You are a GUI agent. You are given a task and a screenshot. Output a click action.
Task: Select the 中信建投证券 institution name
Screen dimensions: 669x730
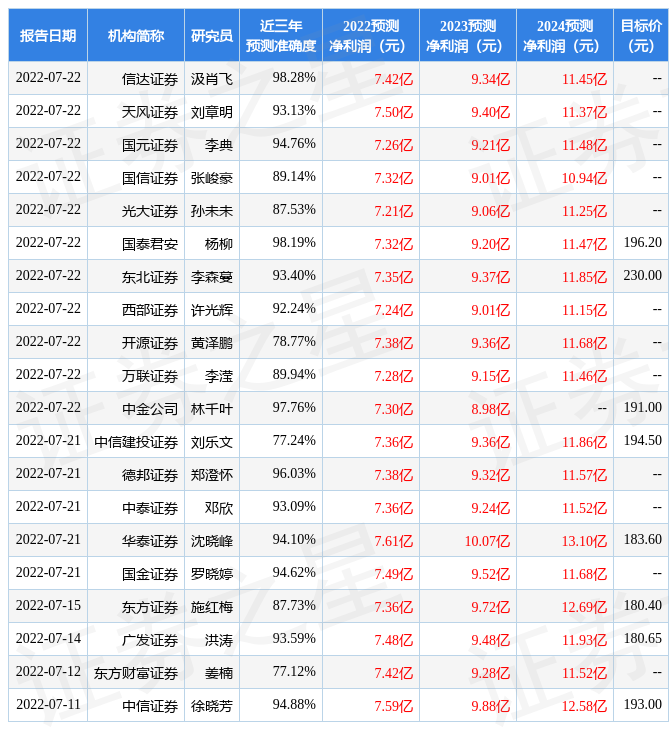point(136,441)
